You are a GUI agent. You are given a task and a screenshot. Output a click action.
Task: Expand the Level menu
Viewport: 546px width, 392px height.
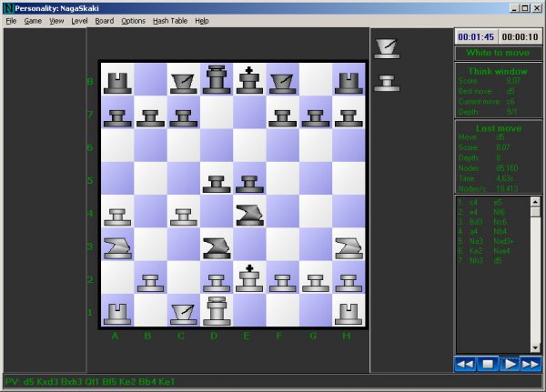click(x=79, y=20)
